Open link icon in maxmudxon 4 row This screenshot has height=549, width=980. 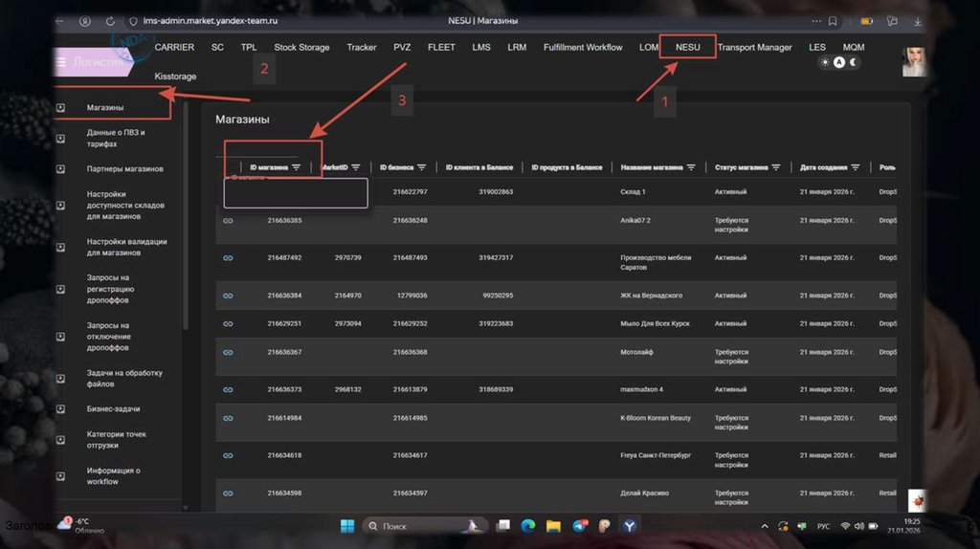coord(228,389)
